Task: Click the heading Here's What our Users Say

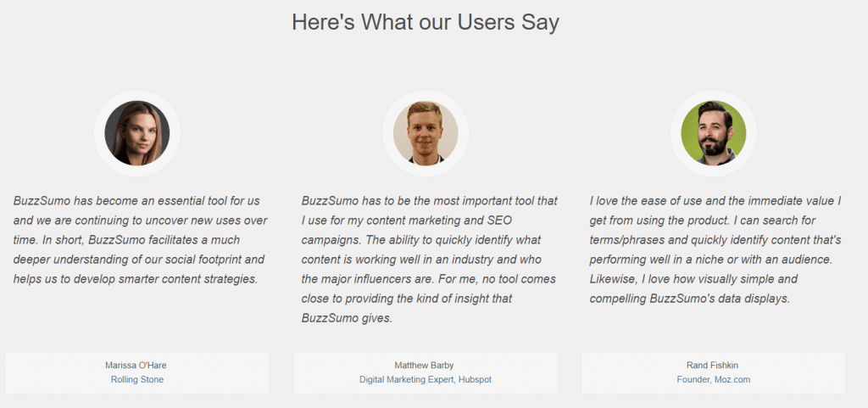Action: pos(426,23)
